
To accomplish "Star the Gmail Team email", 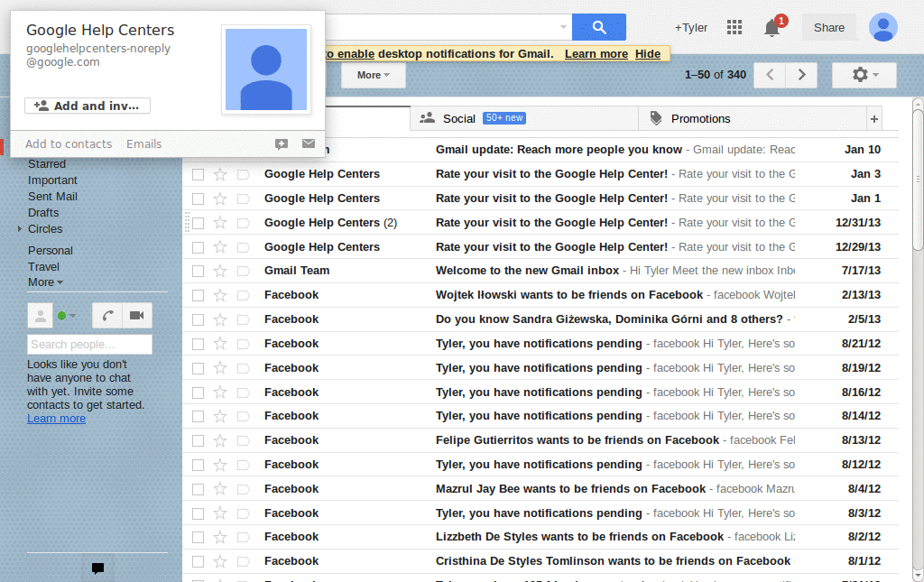I will pos(220,271).
